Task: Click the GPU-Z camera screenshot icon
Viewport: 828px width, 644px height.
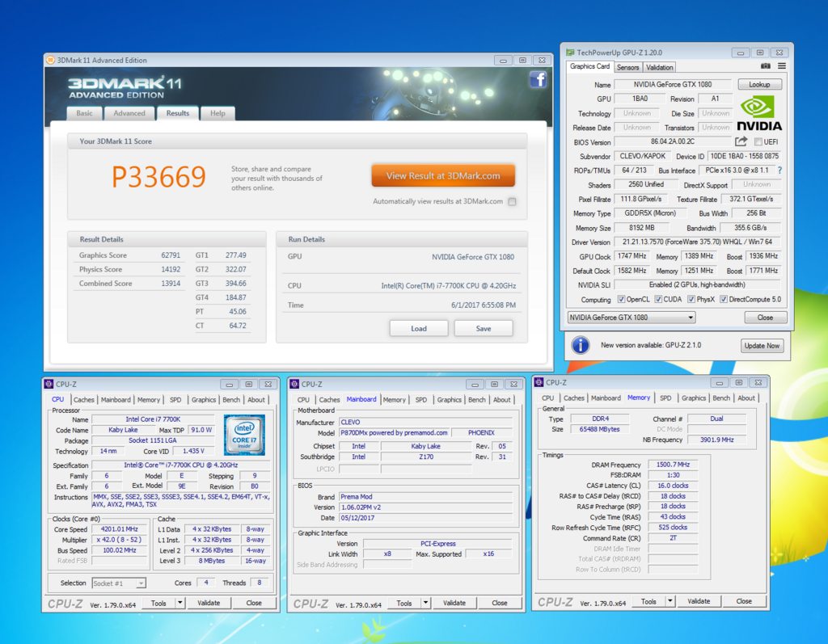Action: coord(766,66)
